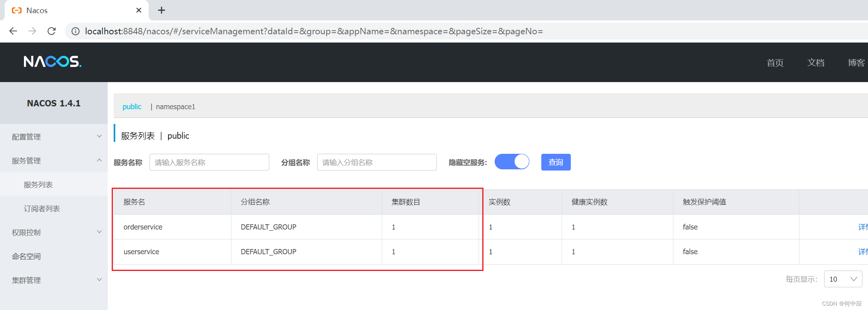Toggle the 隐藏空服务 switch
Screen dimensions: 868x310
[512, 162]
